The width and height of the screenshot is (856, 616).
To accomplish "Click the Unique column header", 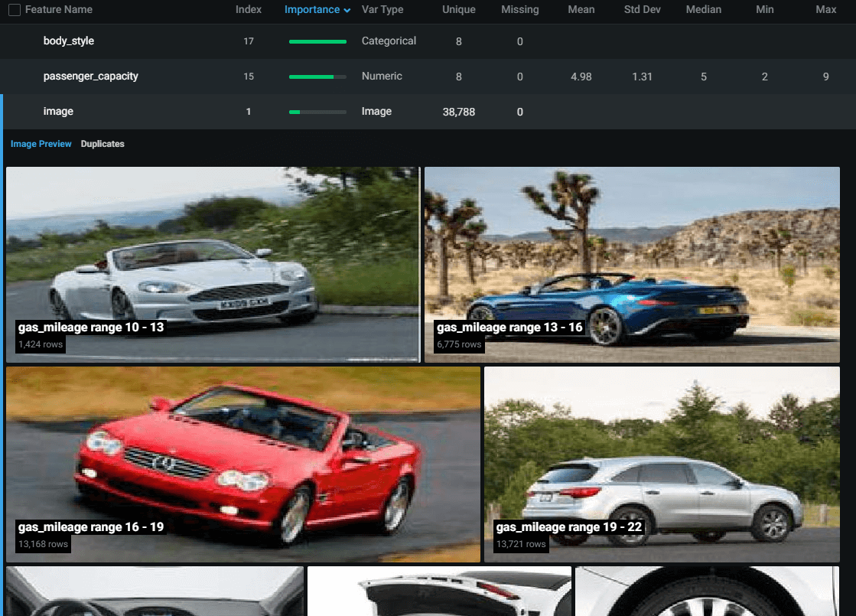I will pyautogui.click(x=458, y=9).
